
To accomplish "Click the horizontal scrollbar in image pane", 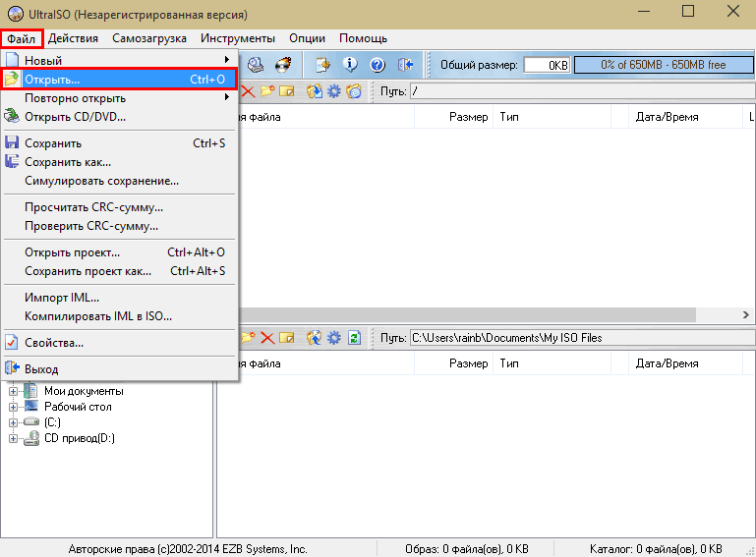I will pos(467,315).
